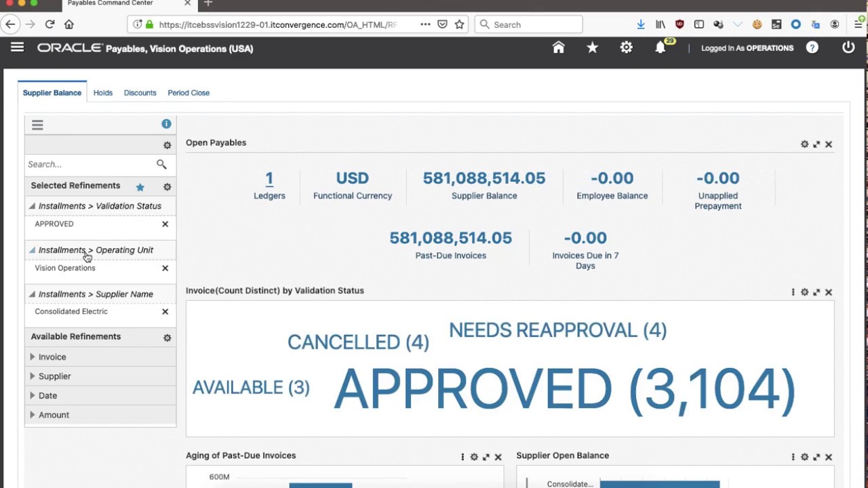The width and height of the screenshot is (868, 488).
Task: Click the sidebar search magnifier icon
Action: click(161, 164)
